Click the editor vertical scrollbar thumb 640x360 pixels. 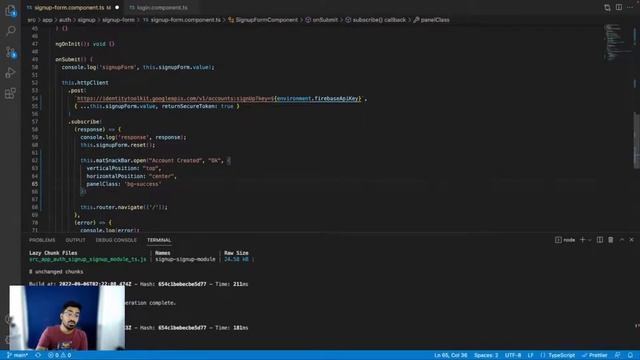pyautogui.click(x=637, y=140)
